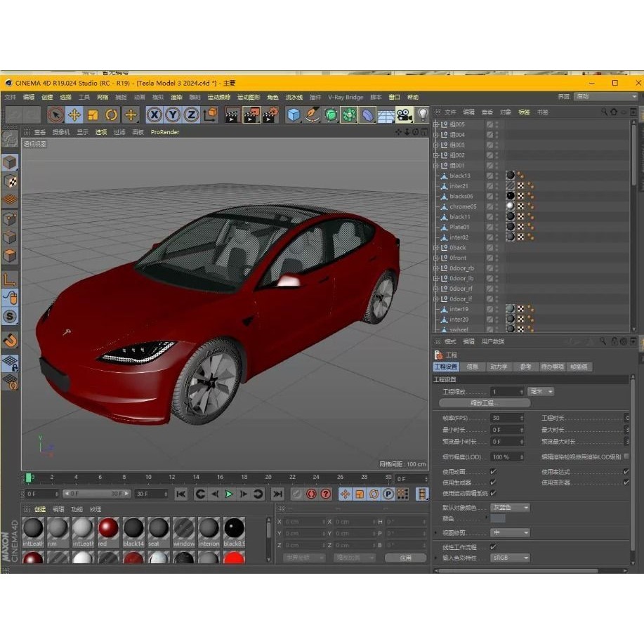Screen dimensions: 644x644
Task: Select the Live Selection arrow tool
Action: (x=55, y=115)
